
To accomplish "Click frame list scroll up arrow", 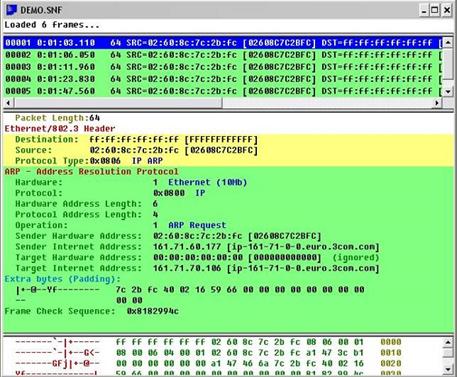I will click(x=448, y=42).
